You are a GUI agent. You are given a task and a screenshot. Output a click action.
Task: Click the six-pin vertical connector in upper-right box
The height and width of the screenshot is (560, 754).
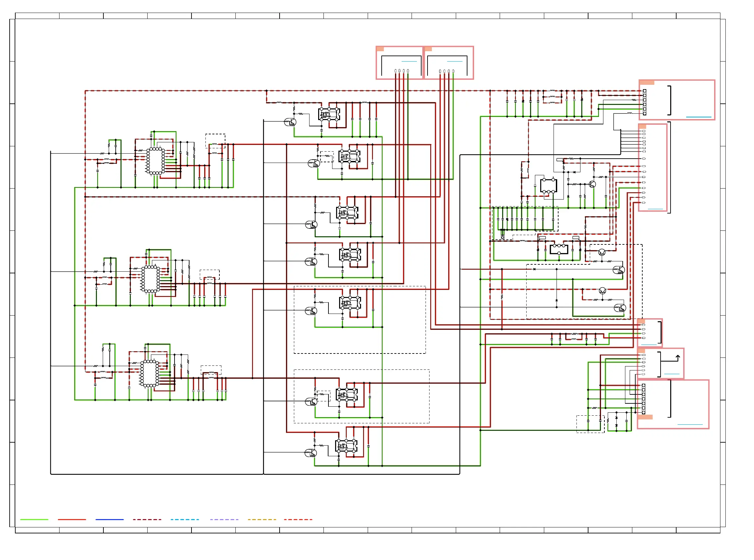pyautogui.click(x=645, y=102)
